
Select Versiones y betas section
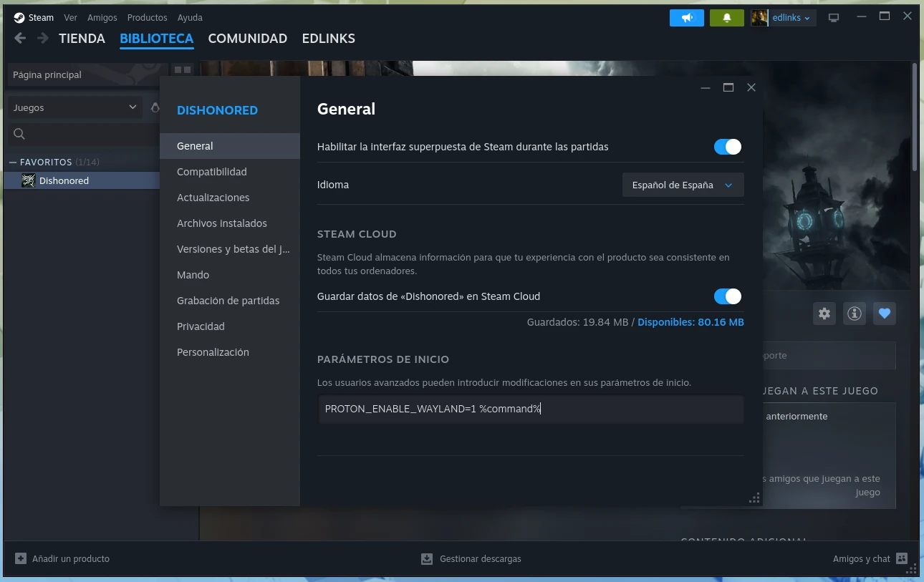[x=230, y=249]
